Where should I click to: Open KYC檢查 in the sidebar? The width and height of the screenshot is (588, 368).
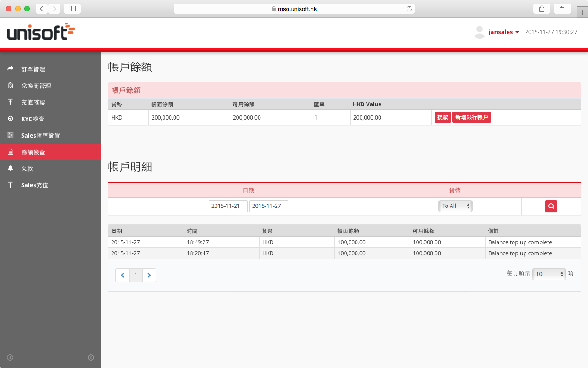(x=51, y=119)
